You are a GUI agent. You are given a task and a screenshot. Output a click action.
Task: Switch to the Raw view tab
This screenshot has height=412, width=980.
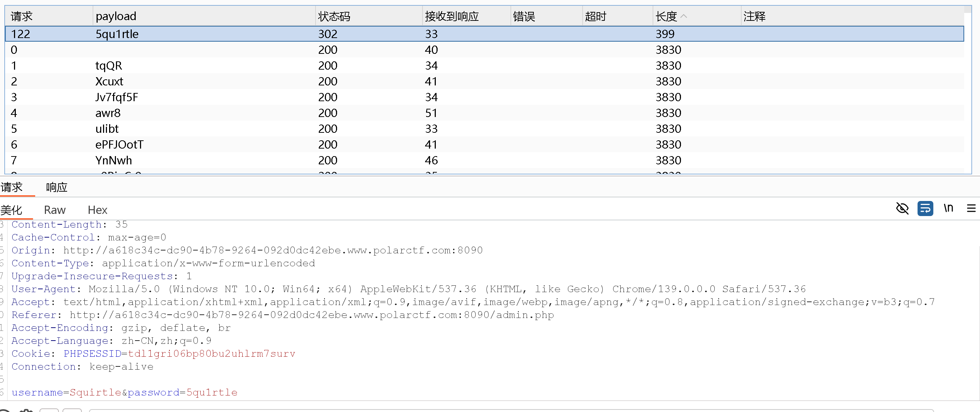coord(55,210)
